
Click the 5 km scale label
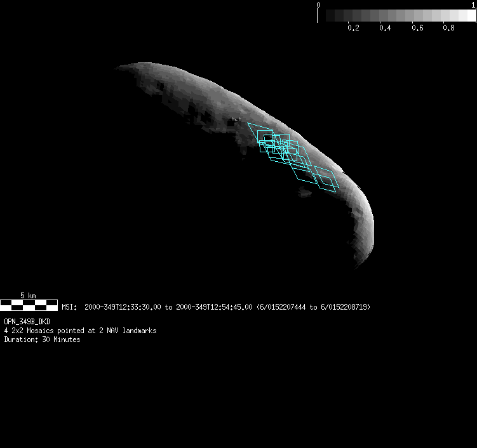[x=28, y=296]
